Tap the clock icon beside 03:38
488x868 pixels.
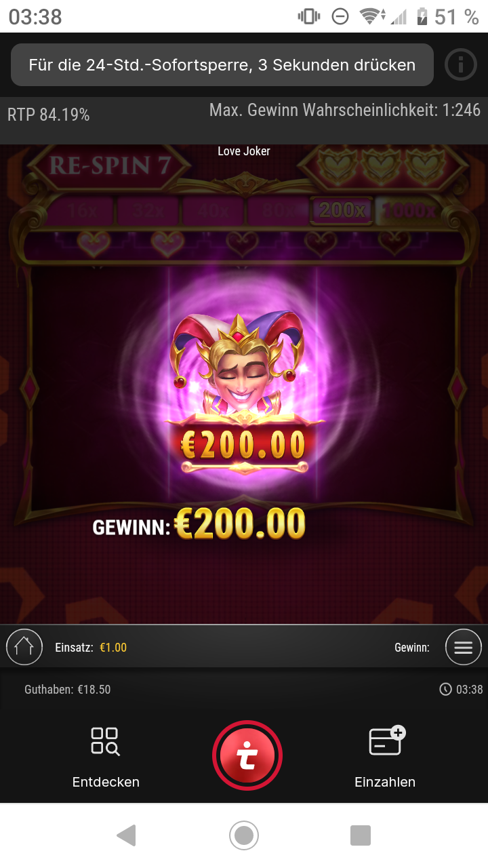coord(445,690)
